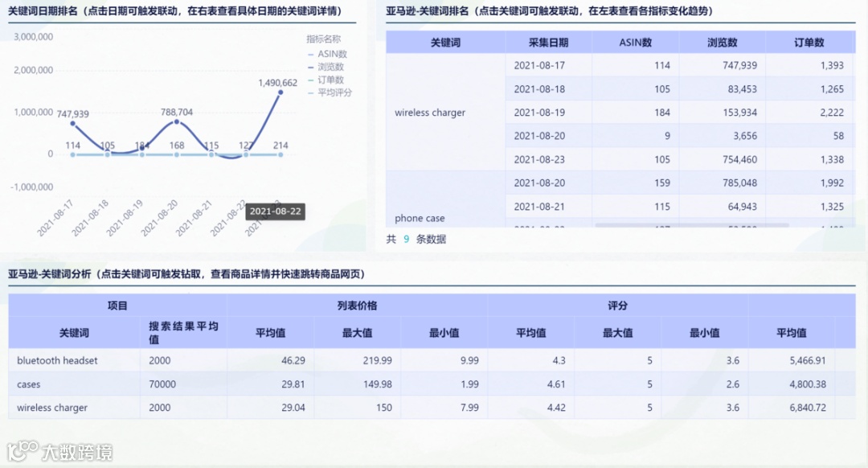Click the peak data point 1,490,662
This screenshot has width=868, height=468.
point(280,92)
